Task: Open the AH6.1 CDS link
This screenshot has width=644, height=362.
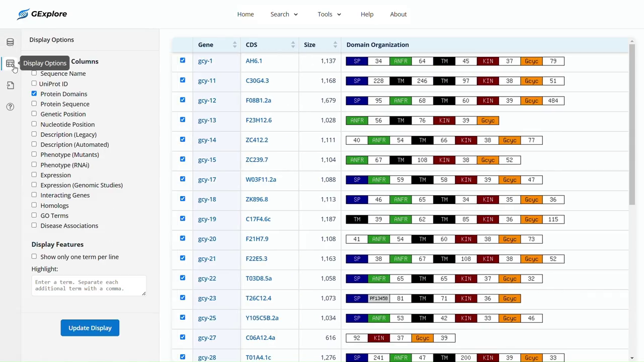Action: tap(254, 61)
